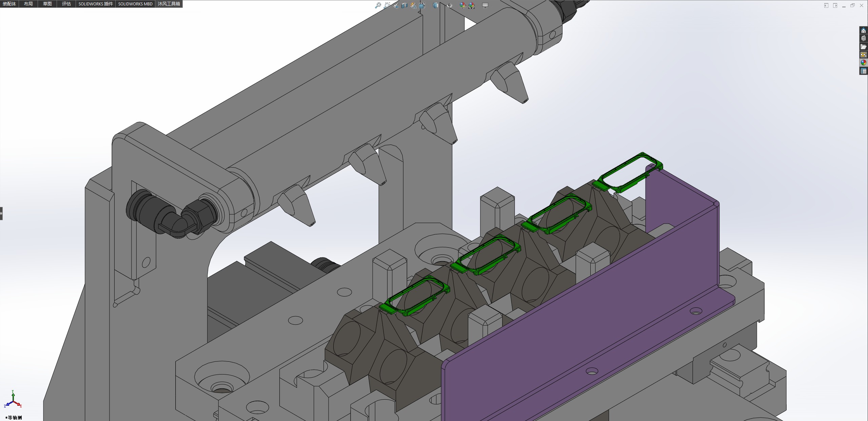
Task: Open the File Explorer folder pane
Action: tap(863, 46)
